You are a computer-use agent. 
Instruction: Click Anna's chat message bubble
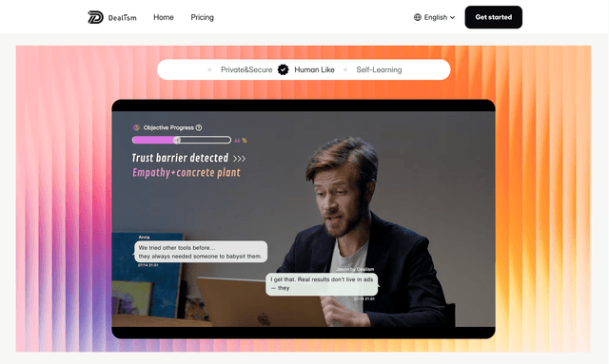pyautogui.click(x=201, y=252)
